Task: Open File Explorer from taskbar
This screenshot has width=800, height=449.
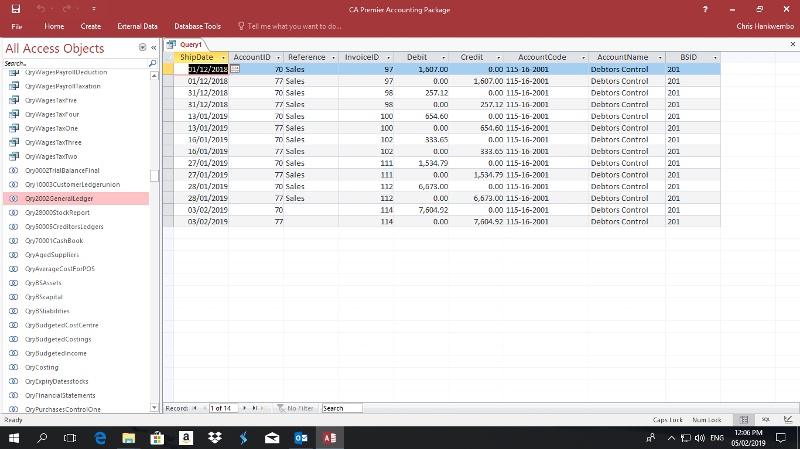Action: click(x=129, y=438)
